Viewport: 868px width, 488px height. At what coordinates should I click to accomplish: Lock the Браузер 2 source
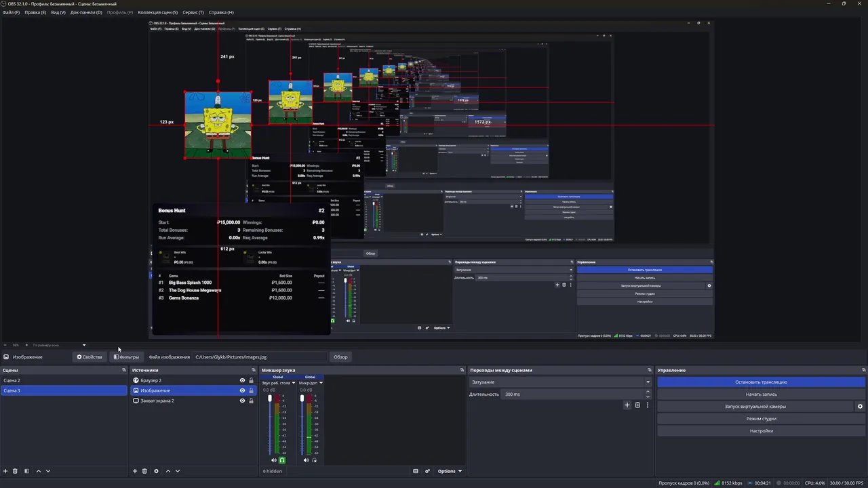click(251, 380)
